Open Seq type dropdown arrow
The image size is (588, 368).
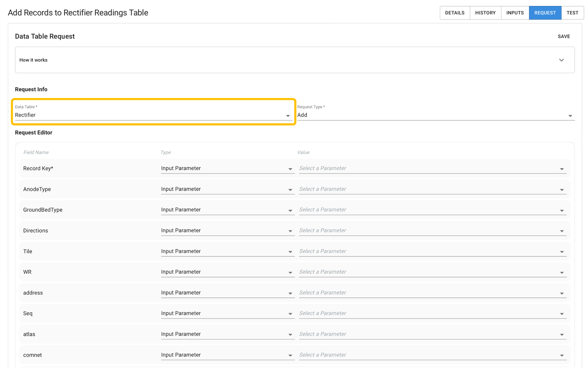pyautogui.click(x=290, y=314)
